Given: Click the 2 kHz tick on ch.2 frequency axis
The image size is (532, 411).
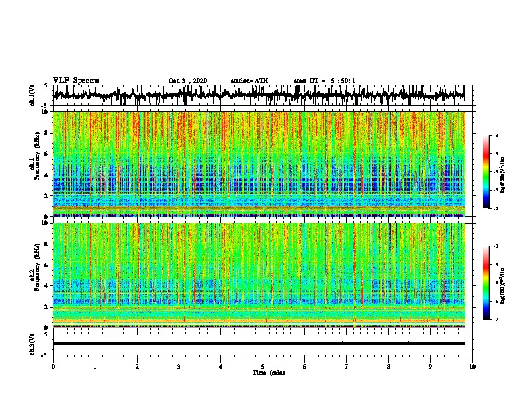Looking at the screenshot, I should 47,307.
